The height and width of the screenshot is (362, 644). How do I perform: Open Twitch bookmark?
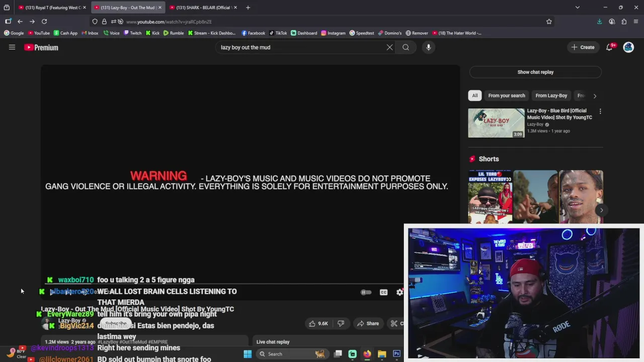point(132,33)
